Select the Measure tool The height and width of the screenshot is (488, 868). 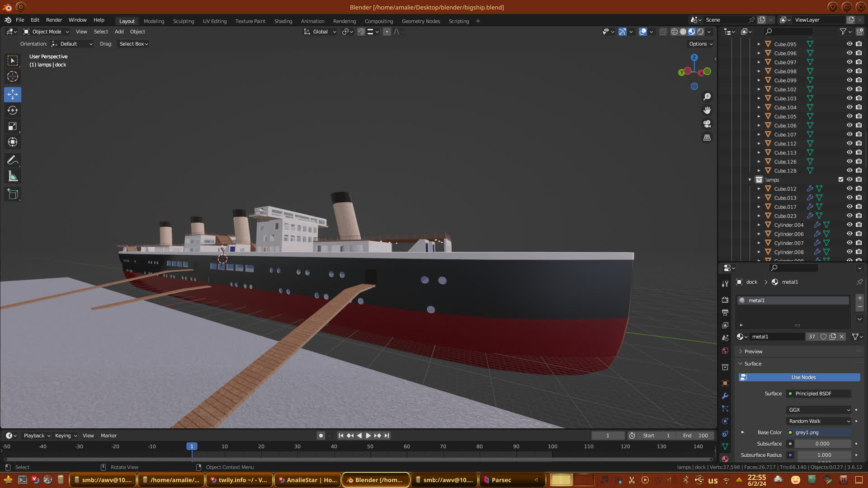point(13,177)
